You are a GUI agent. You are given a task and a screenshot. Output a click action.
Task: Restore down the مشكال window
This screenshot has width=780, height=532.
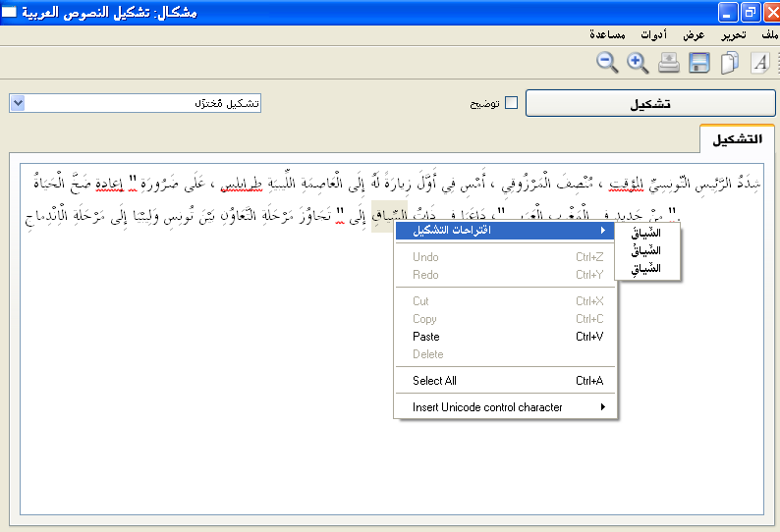(x=751, y=13)
